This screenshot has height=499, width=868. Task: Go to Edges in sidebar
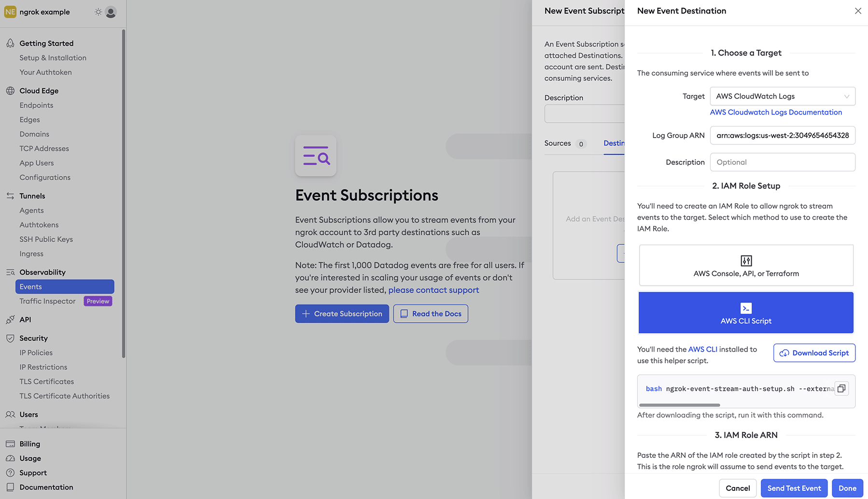pyautogui.click(x=29, y=119)
